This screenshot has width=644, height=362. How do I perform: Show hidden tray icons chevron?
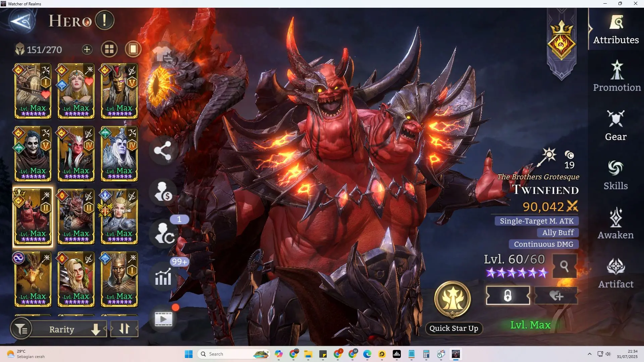[x=589, y=354]
